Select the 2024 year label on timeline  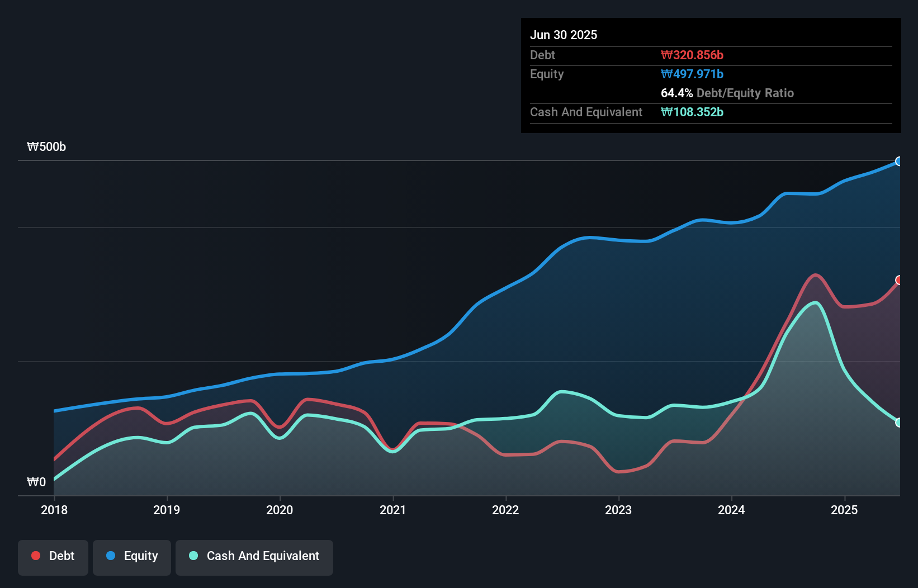[x=732, y=510]
